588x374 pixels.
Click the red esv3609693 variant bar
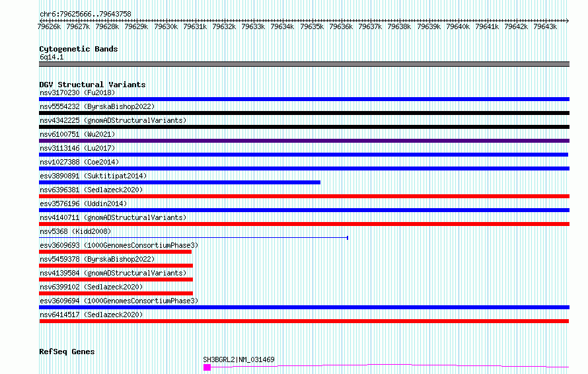[115, 252]
